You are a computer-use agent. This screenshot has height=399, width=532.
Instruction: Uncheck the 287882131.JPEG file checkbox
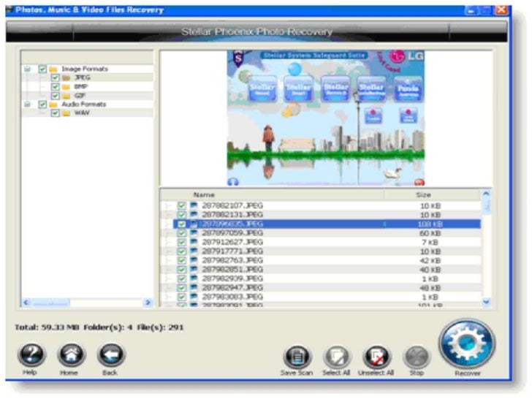pyautogui.click(x=182, y=215)
